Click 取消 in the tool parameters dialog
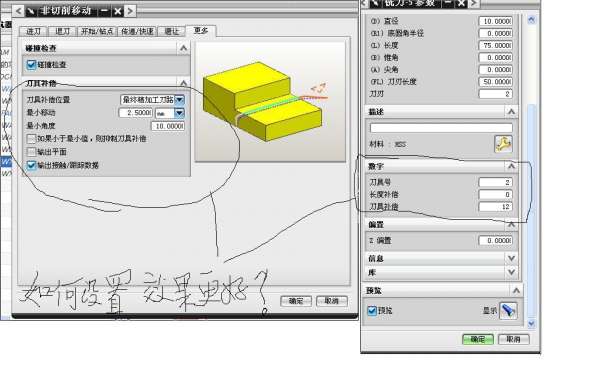 [514, 339]
